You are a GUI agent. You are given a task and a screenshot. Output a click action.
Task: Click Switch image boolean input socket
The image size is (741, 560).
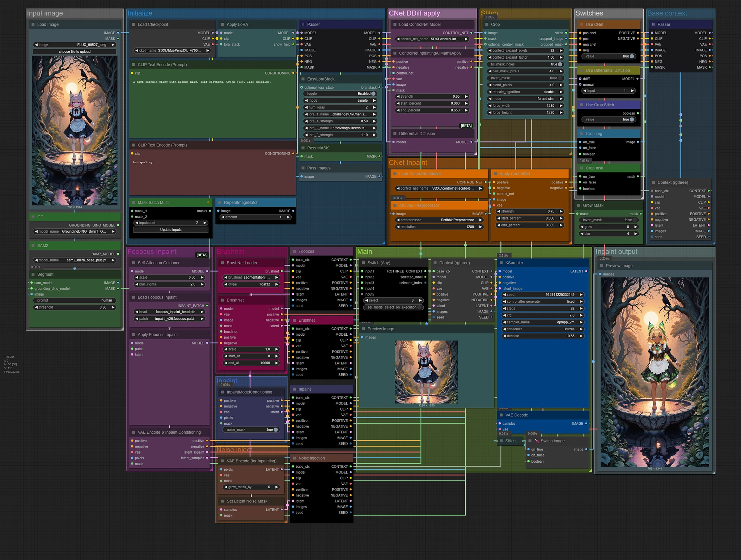coord(528,462)
